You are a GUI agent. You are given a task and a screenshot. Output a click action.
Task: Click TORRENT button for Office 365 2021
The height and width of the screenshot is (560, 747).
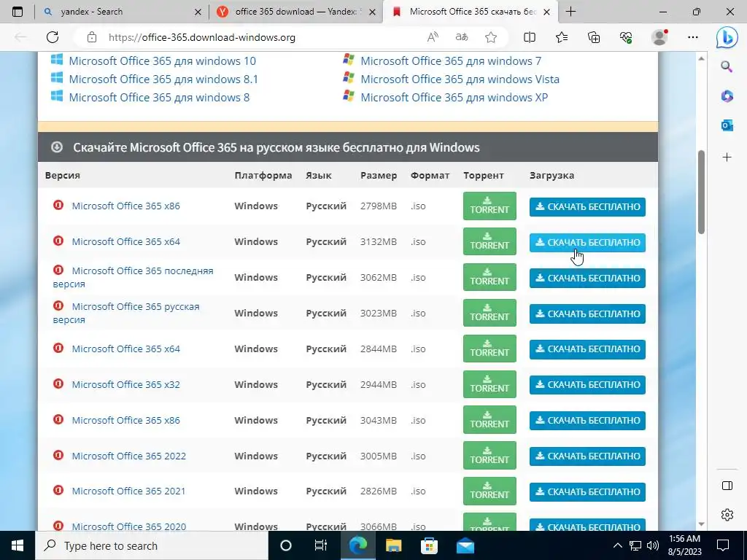tap(489, 491)
